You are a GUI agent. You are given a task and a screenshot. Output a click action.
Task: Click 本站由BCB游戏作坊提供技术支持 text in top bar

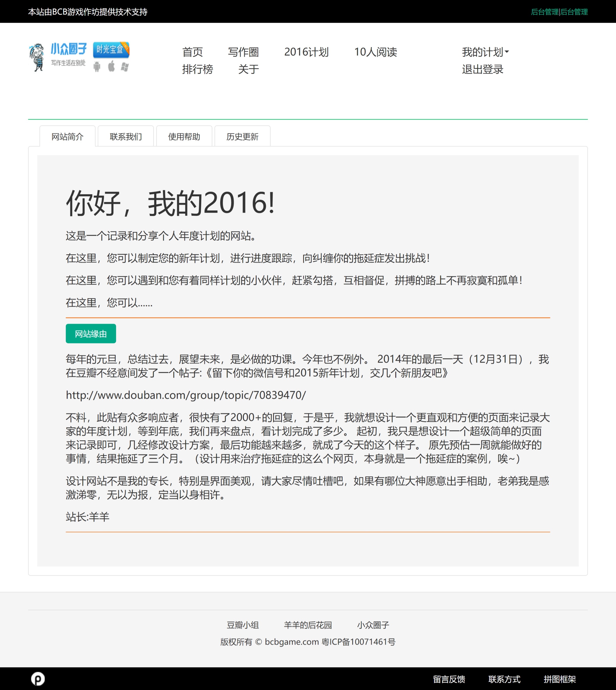click(x=88, y=12)
